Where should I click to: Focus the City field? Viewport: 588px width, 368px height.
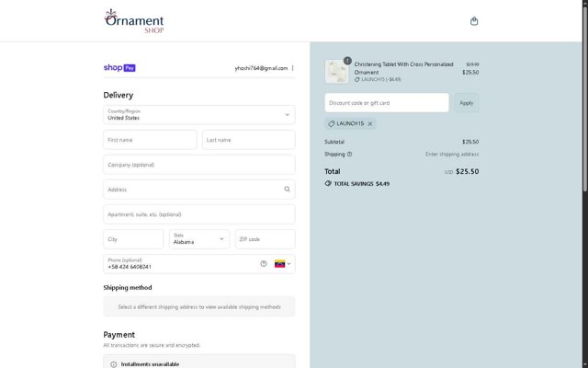click(x=133, y=239)
